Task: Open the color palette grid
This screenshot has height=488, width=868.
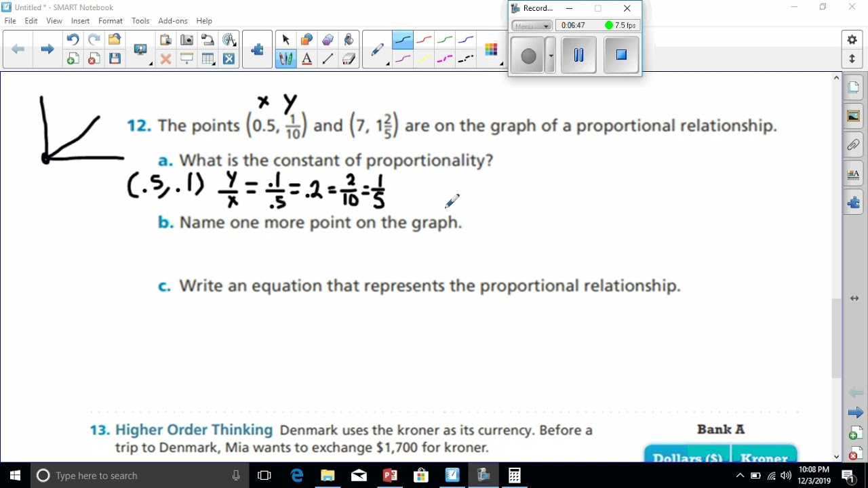Action: 491,49
